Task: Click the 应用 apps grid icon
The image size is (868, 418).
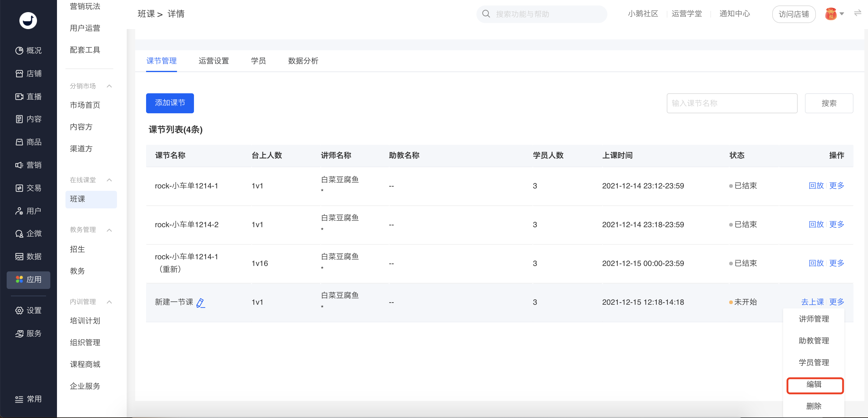Action: click(x=19, y=280)
